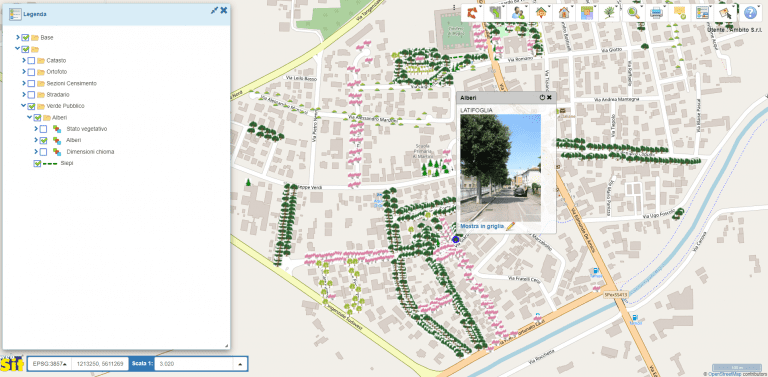Viewport: 768px width, 377px height.
Task: Click the blue selected tree marker on map
Action: click(456, 239)
